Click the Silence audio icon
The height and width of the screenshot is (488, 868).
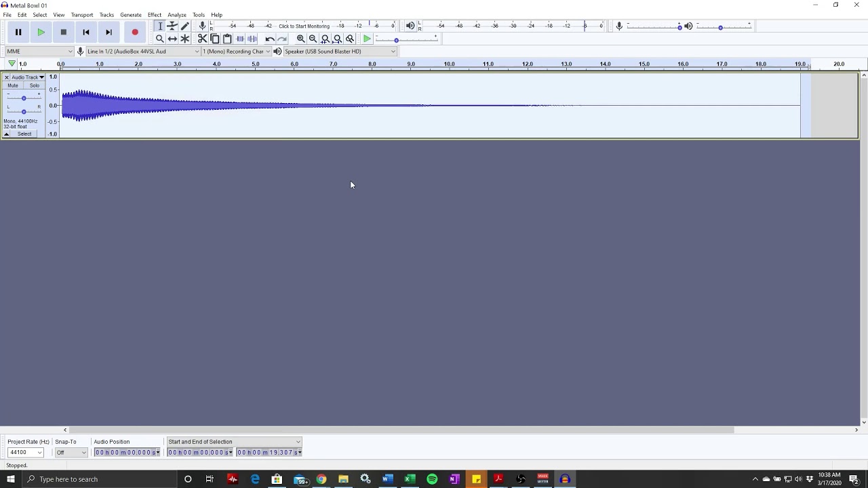coord(252,39)
